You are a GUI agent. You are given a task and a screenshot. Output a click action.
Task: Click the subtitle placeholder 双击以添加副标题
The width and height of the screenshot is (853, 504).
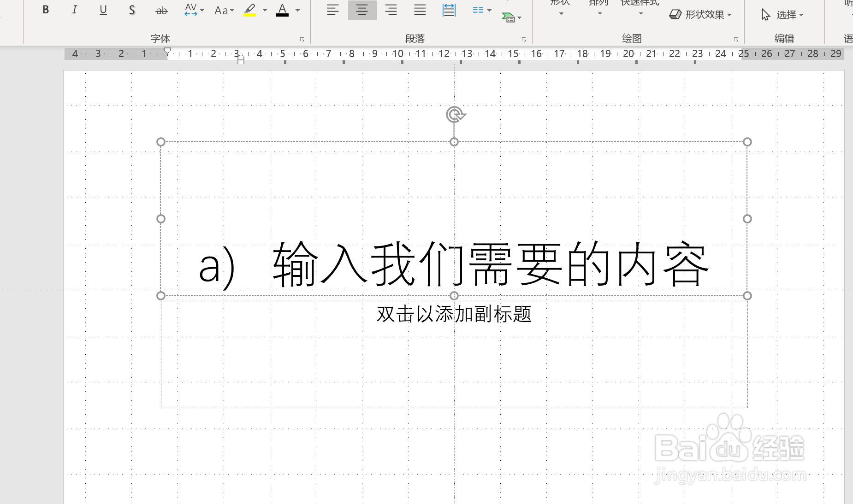pos(454,315)
